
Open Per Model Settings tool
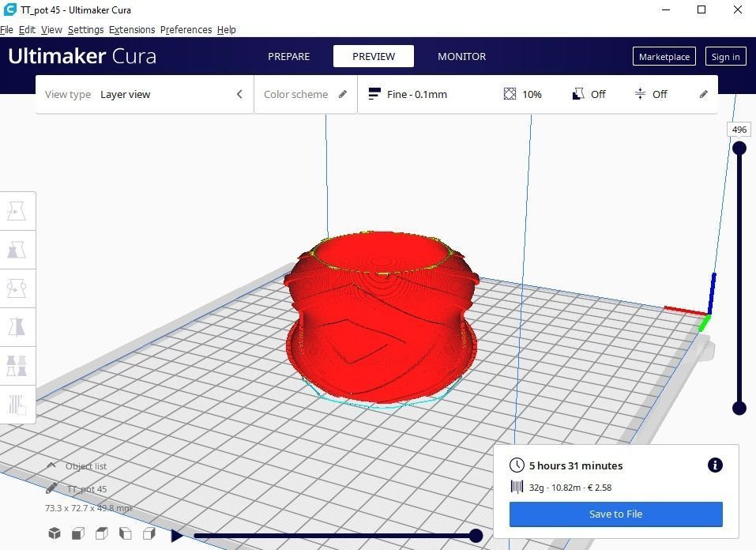[17, 366]
